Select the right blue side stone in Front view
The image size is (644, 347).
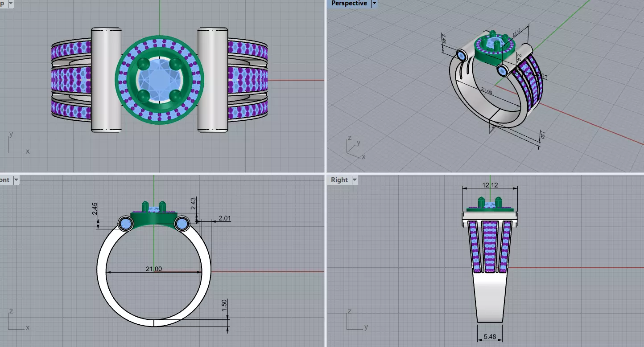coord(182,224)
